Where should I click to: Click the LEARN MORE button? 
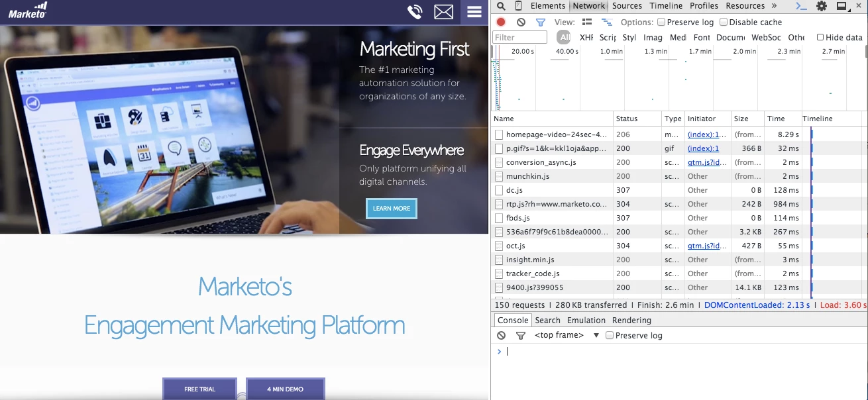(x=392, y=208)
